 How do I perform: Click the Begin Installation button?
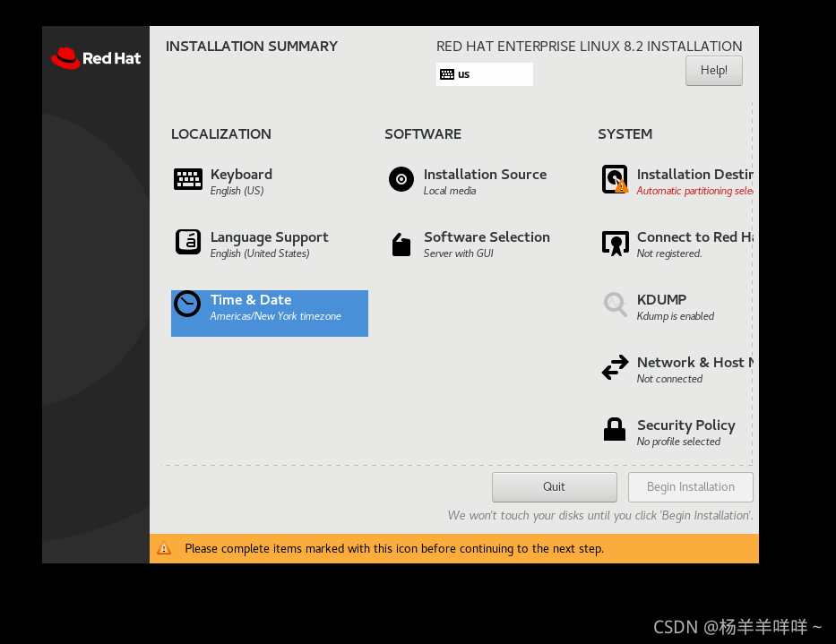click(x=691, y=486)
